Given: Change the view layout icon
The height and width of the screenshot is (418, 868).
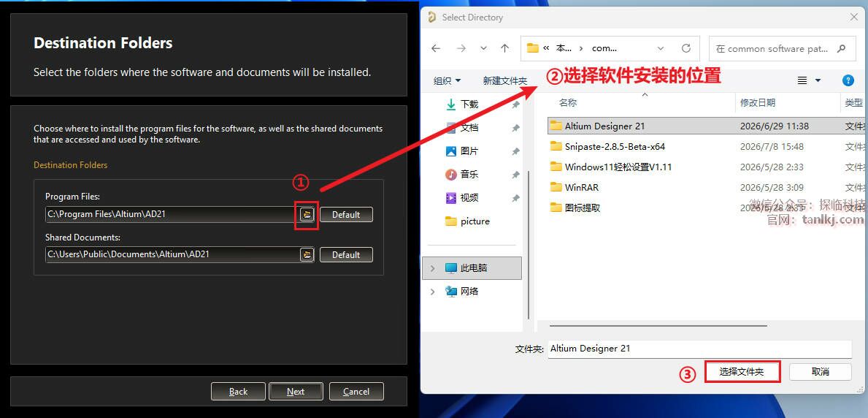Looking at the screenshot, I should 802,80.
